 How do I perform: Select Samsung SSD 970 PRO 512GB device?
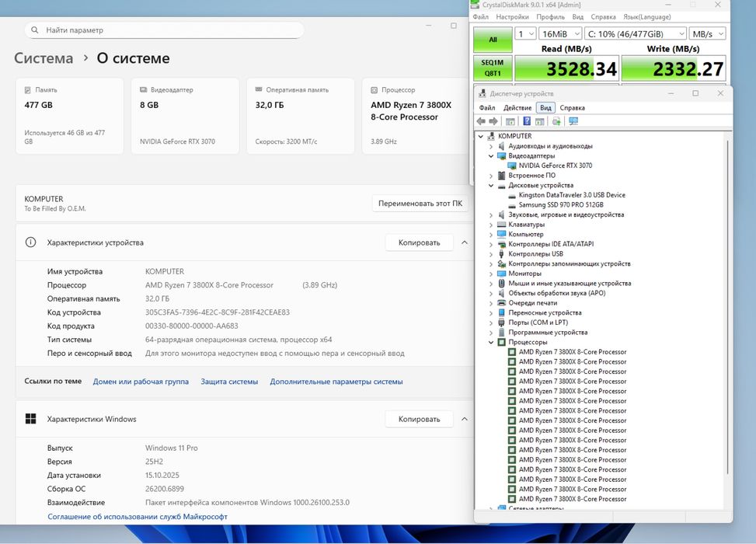[x=561, y=204]
